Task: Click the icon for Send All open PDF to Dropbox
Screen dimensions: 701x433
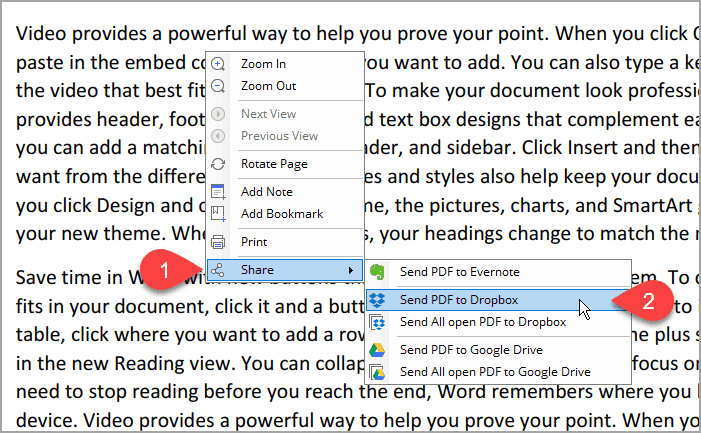Action: click(377, 322)
